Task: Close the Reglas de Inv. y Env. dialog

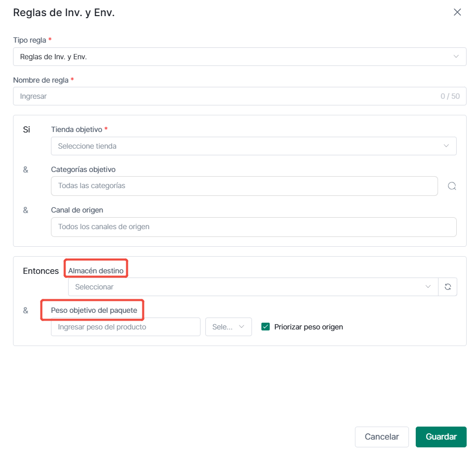Action: tap(457, 12)
